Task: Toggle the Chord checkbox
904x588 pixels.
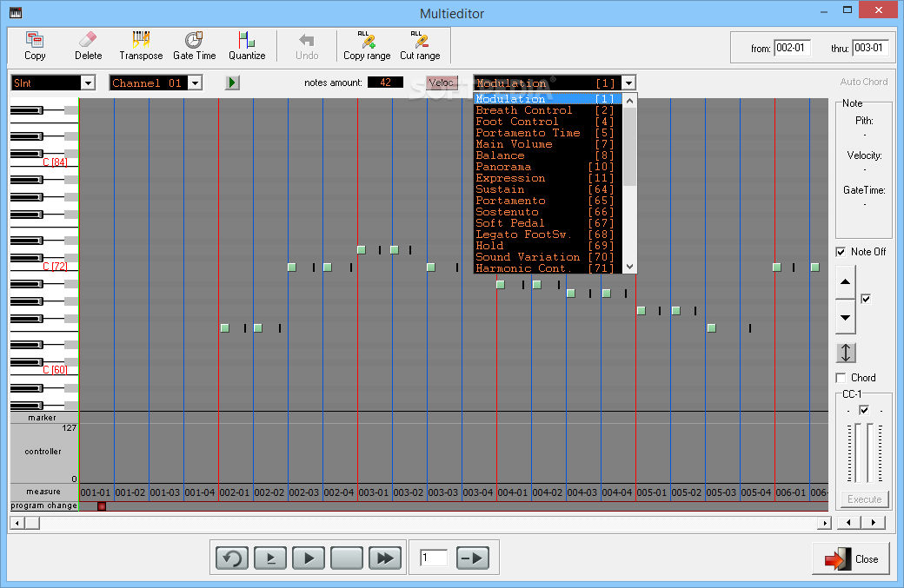Action: [841, 377]
